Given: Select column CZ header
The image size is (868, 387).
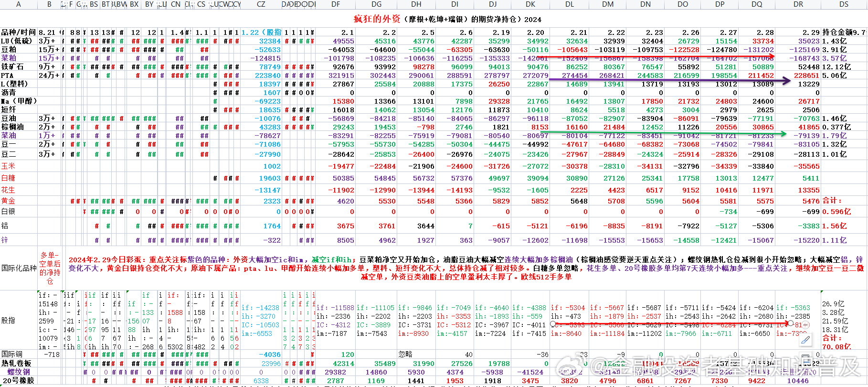Looking at the screenshot, I should [261, 4].
